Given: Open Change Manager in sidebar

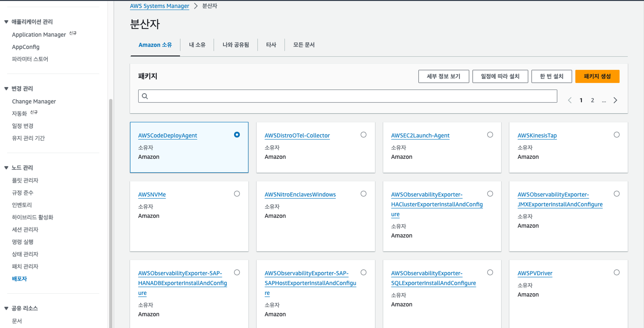Looking at the screenshot, I should tap(34, 101).
